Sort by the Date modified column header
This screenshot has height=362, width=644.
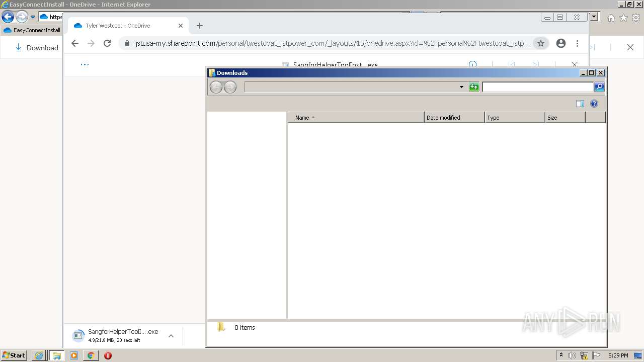pyautogui.click(x=454, y=118)
